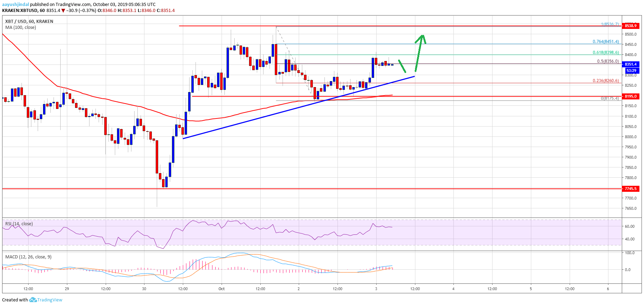
Task: Click the 0.236(8260.6) Fibonacci label
Action: click(x=606, y=80)
